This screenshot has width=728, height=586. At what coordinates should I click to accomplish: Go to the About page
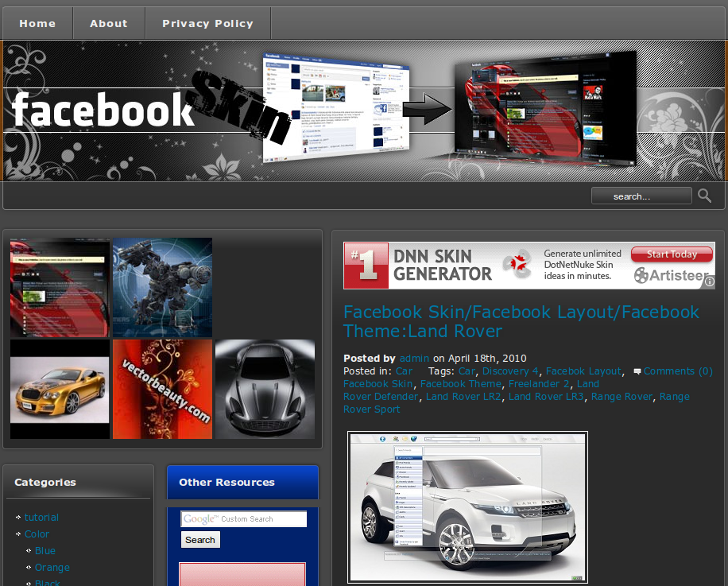[x=109, y=23]
